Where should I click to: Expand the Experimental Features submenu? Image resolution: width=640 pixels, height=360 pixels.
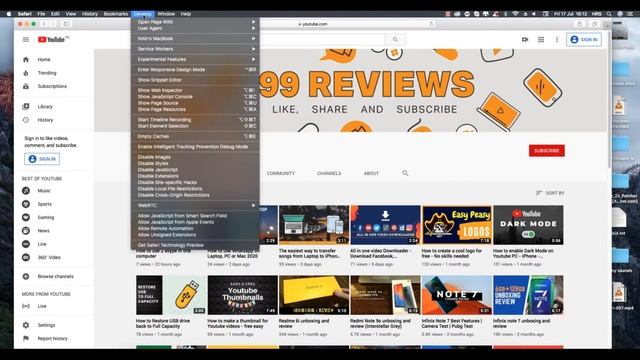pos(195,59)
